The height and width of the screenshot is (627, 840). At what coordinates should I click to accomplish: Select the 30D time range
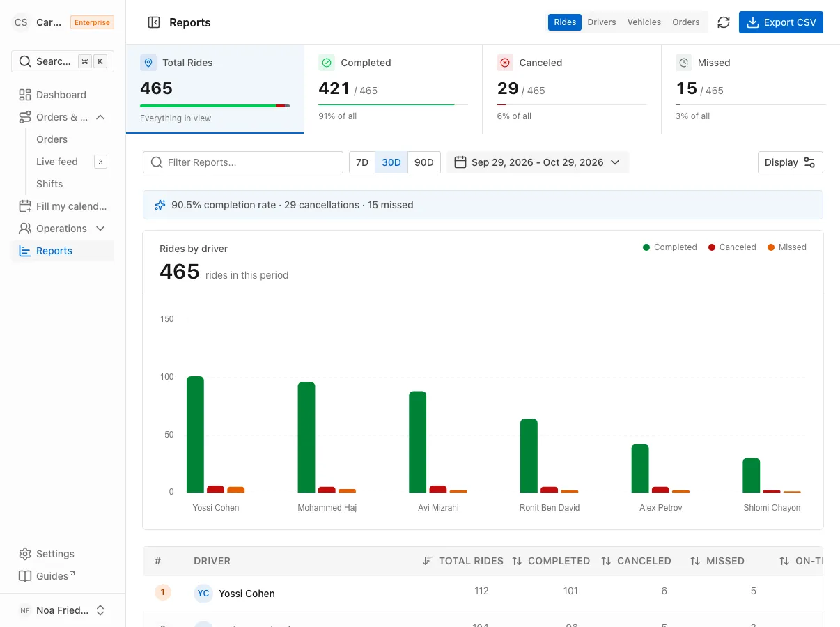point(391,162)
